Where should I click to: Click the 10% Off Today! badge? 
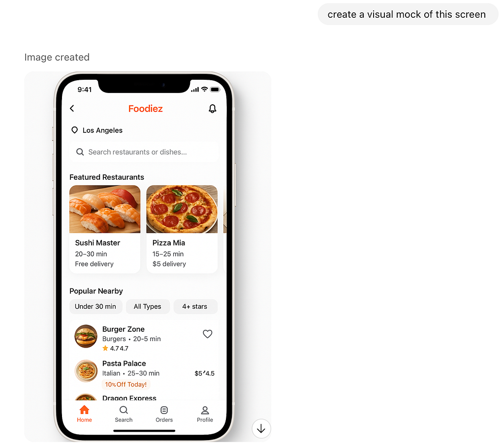click(x=126, y=384)
